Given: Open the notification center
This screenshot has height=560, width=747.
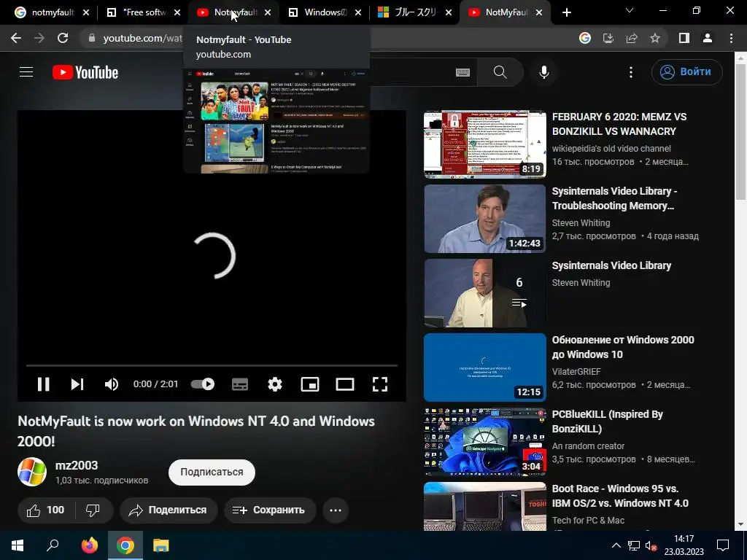Looking at the screenshot, I should point(723,545).
